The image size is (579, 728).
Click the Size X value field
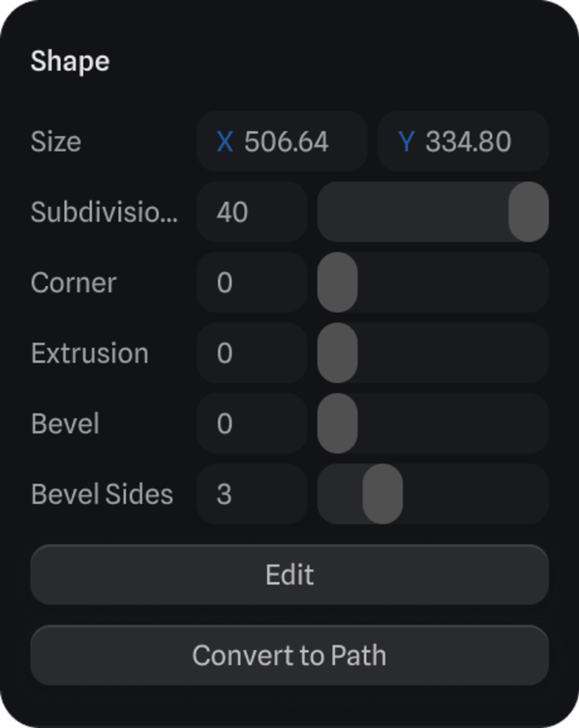pyautogui.click(x=286, y=141)
